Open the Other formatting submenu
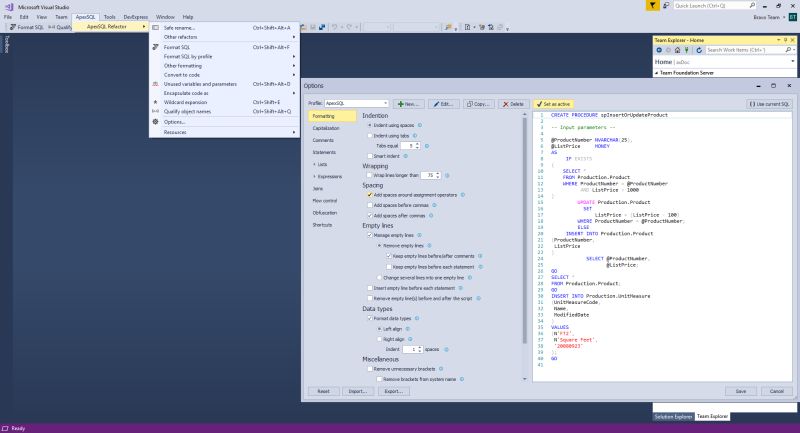800x433 pixels. [x=224, y=66]
